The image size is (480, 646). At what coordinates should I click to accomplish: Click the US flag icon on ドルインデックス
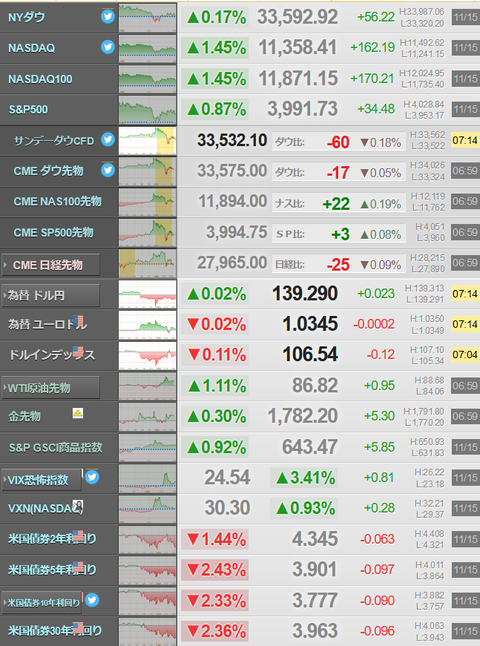(78, 352)
